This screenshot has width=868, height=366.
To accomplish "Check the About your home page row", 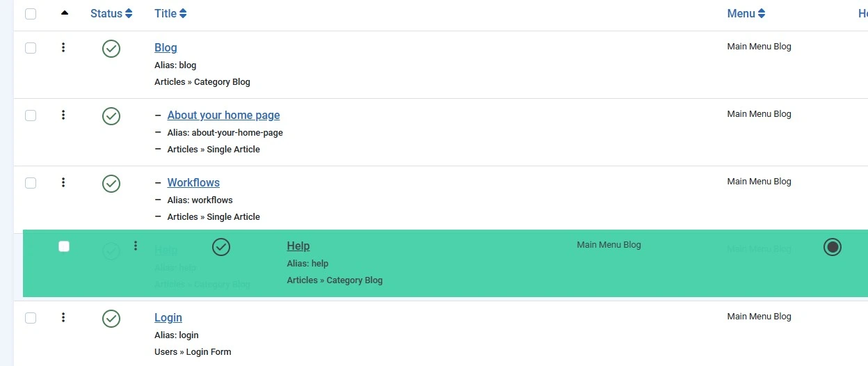I will [31, 116].
